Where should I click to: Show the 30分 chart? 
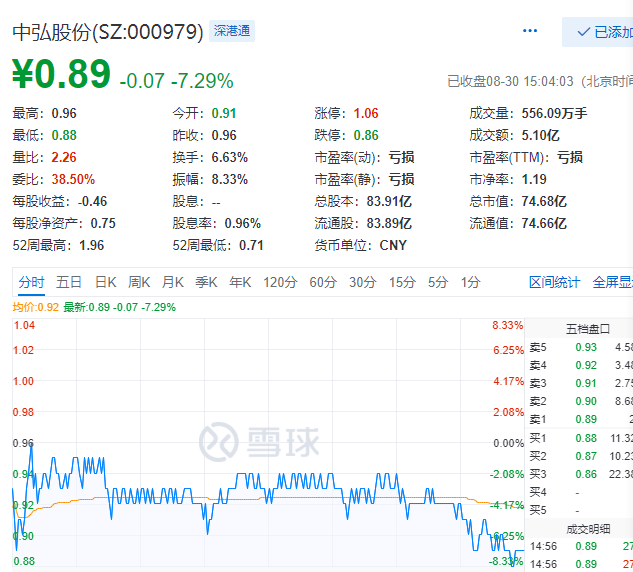[363, 282]
